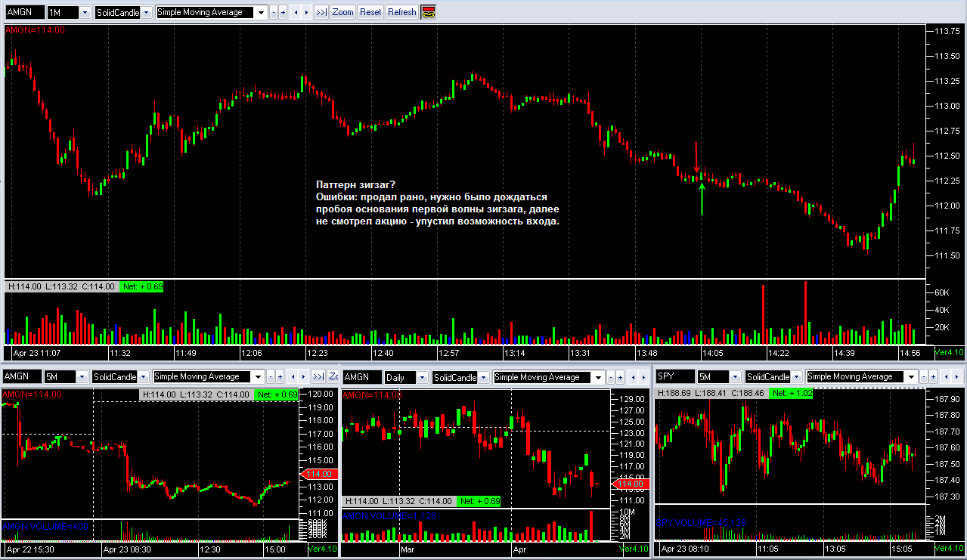
Task: Click the Refresh button in main chart toolbar
Action: point(401,12)
